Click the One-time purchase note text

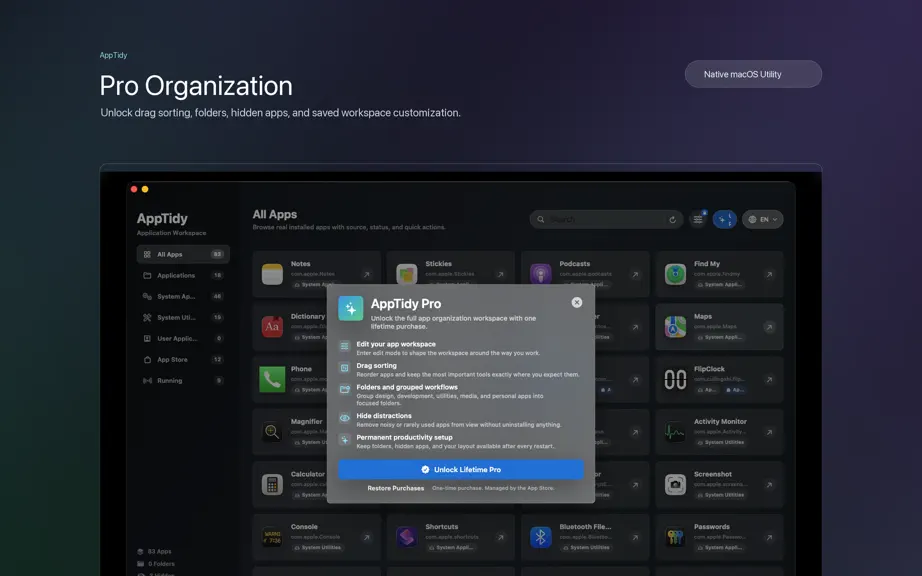pyautogui.click(x=493, y=488)
